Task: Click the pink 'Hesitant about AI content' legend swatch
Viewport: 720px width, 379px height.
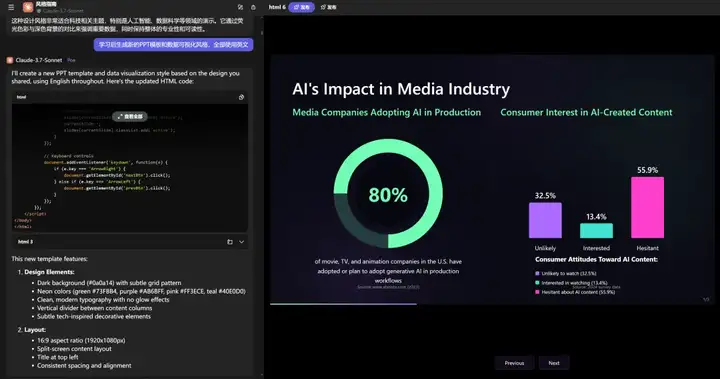Action: tap(537, 292)
